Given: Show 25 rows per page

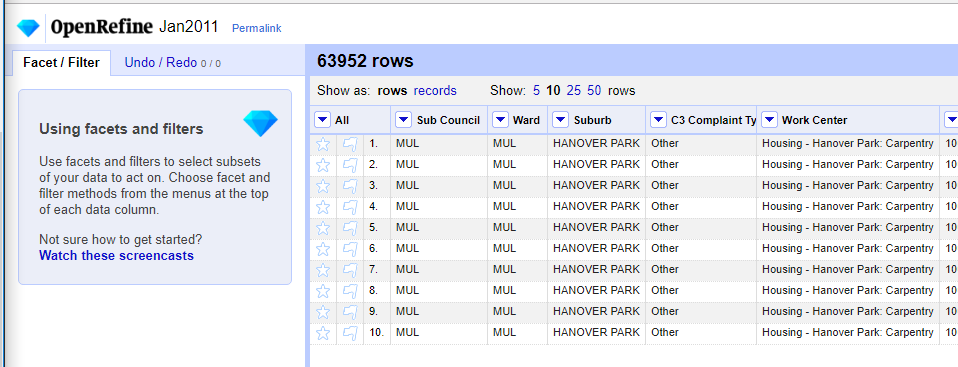Looking at the screenshot, I should tap(574, 91).
